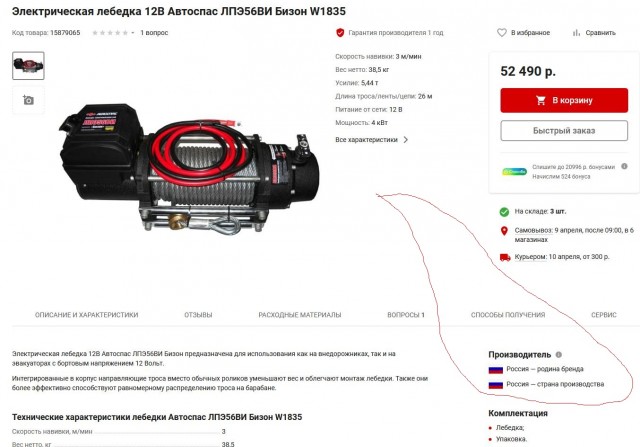The image size is (640, 447).
Task: Click the info icon beside bonuses
Action: 624,166
